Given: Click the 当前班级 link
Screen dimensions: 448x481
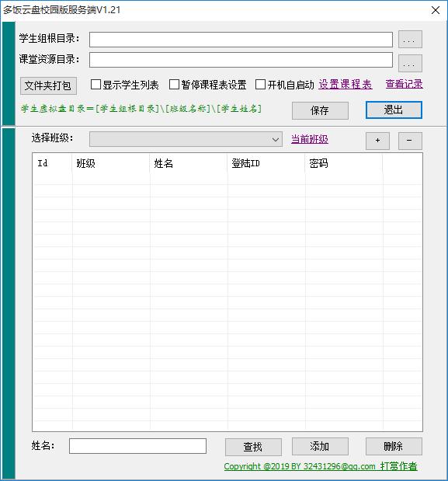Looking at the screenshot, I should click(x=310, y=139).
